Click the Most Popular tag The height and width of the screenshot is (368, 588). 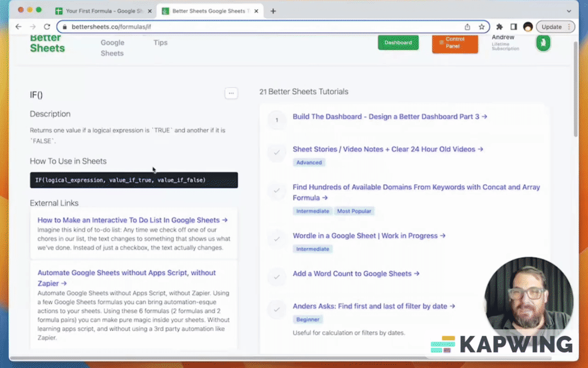point(354,211)
